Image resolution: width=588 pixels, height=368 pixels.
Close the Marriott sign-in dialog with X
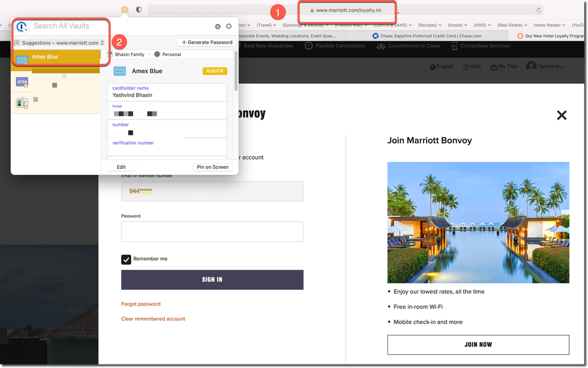point(562,115)
